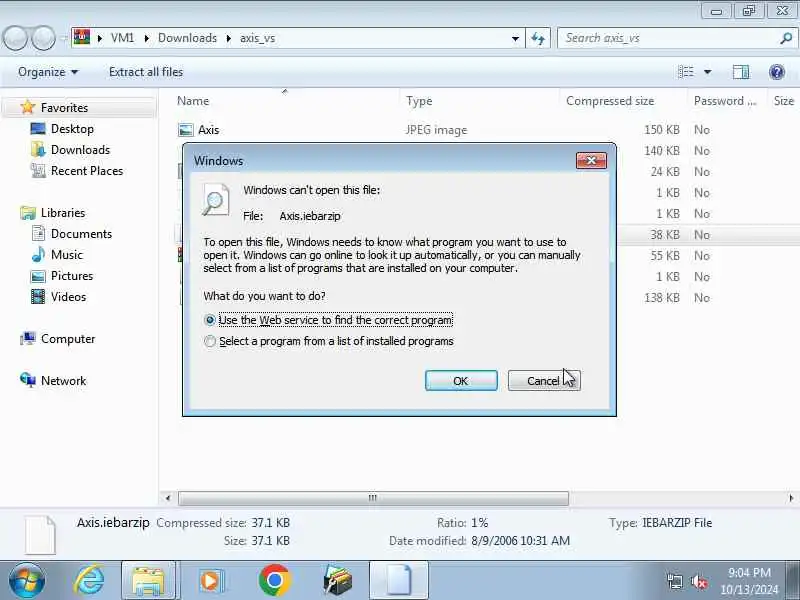Focus the Search axis_vs field
The image size is (800, 600).
[668, 38]
